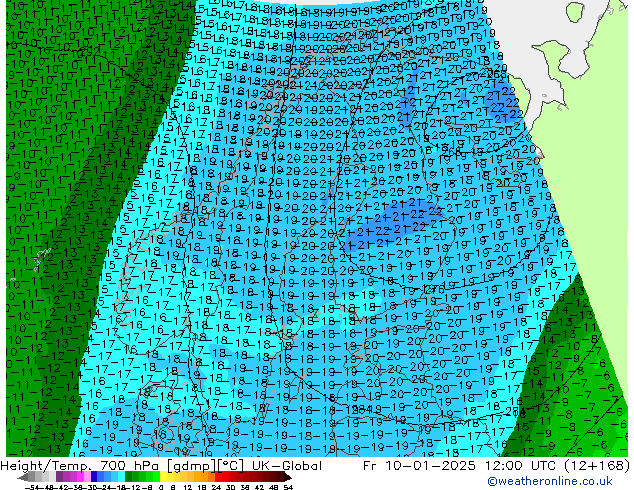
Task: Click the 'UK-Global' model label
Action: click(x=287, y=466)
